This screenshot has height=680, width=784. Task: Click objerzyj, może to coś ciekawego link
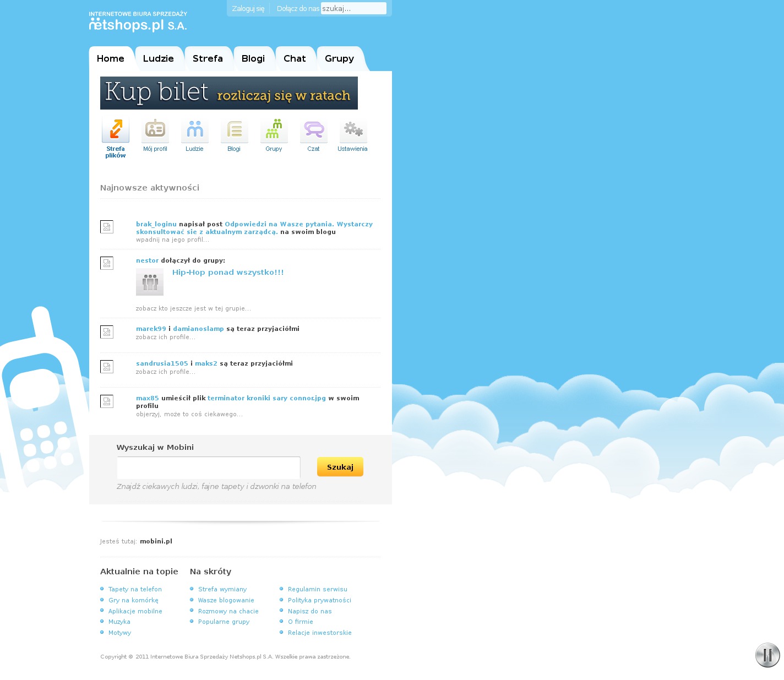(189, 414)
